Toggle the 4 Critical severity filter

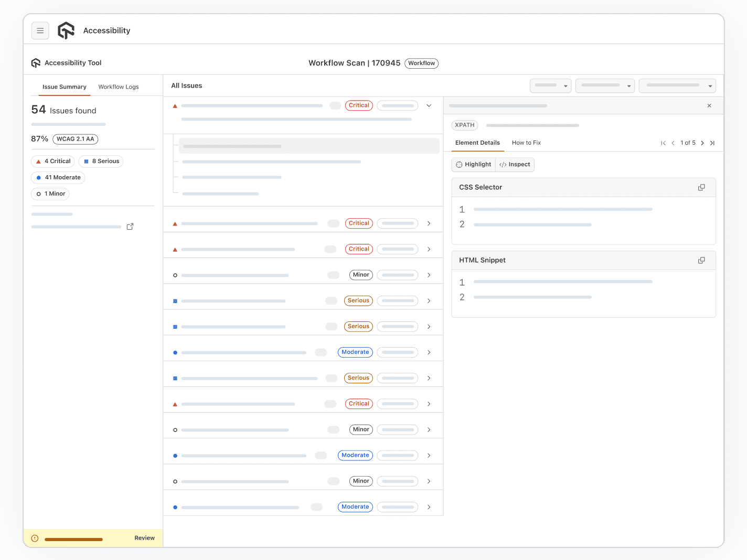(52, 161)
